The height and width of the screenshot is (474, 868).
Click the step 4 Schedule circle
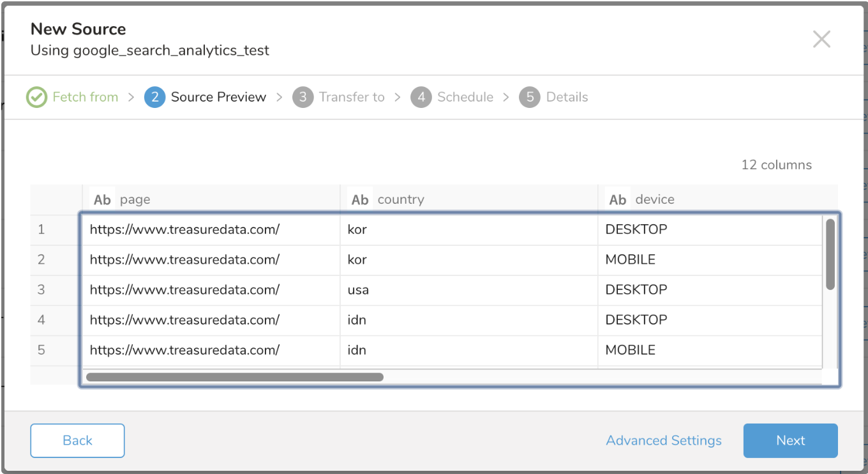click(x=421, y=97)
